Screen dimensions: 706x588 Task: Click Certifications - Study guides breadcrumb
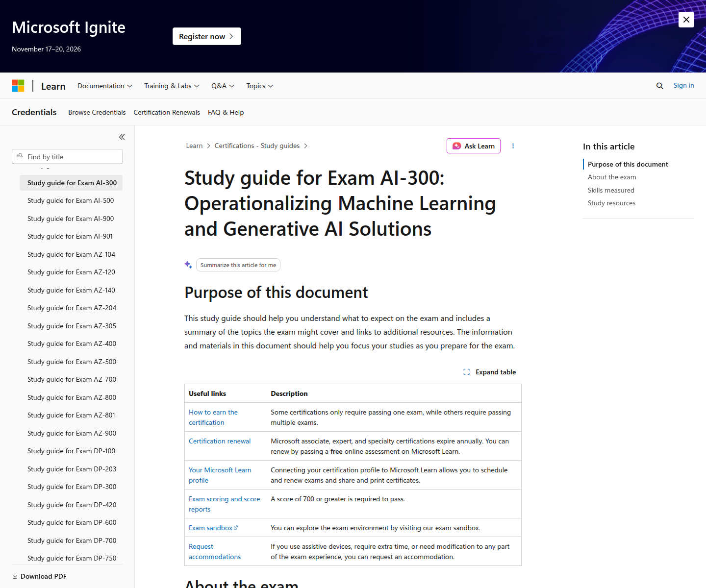coord(257,146)
